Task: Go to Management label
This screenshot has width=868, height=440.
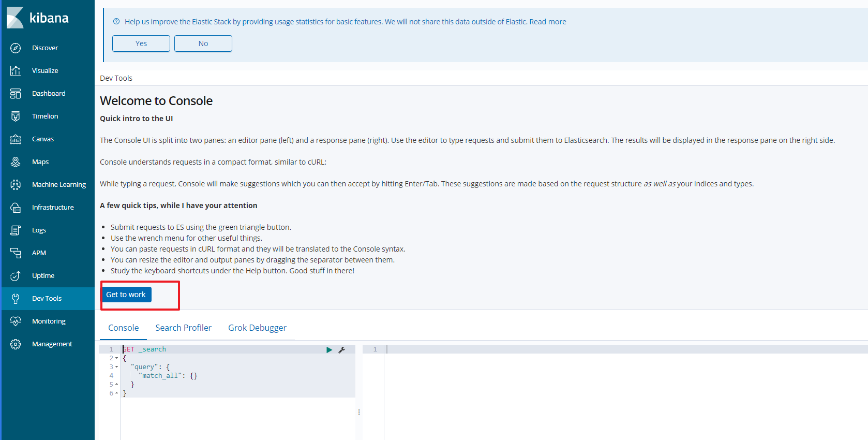Action: [52, 344]
